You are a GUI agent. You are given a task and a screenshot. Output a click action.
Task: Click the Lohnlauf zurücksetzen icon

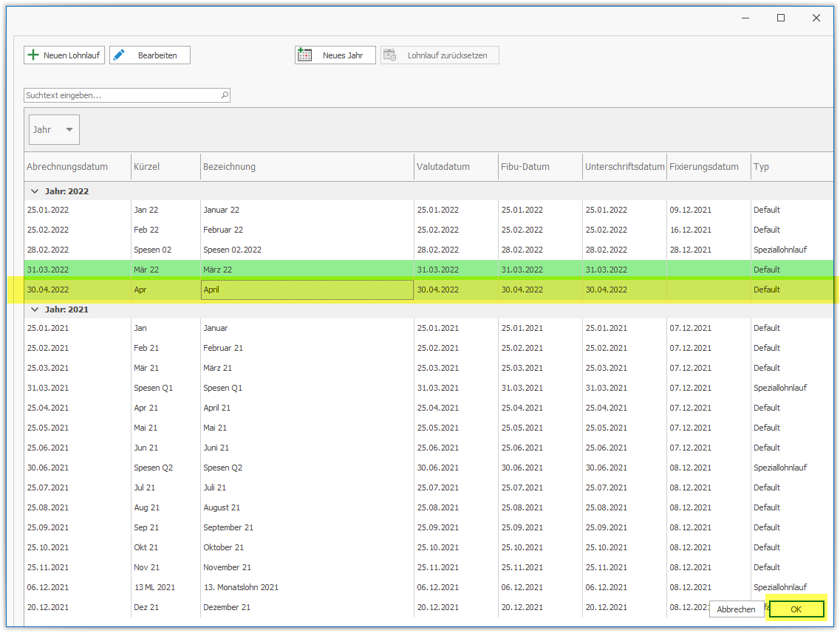389,55
